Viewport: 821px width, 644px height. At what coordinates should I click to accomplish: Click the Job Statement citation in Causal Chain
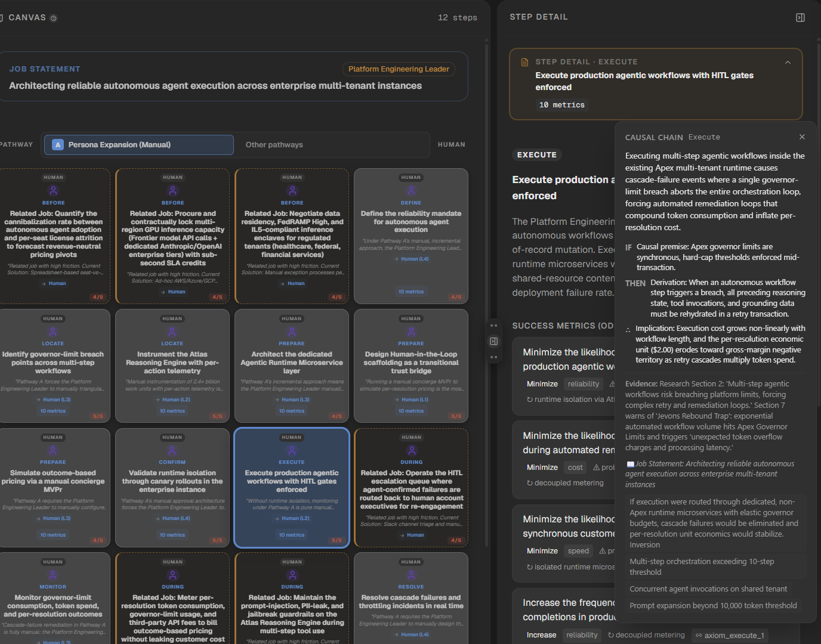click(709, 475)
